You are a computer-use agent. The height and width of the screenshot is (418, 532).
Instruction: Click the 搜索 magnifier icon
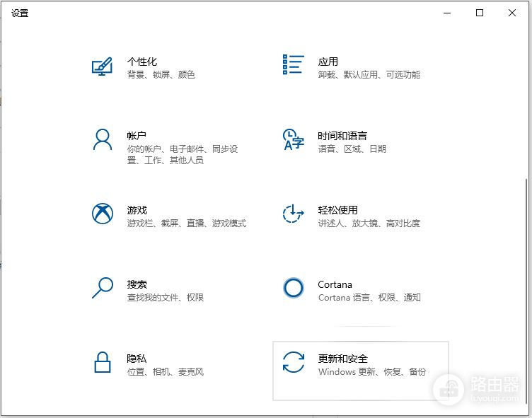pyautogui.click(x=103, y=288)
